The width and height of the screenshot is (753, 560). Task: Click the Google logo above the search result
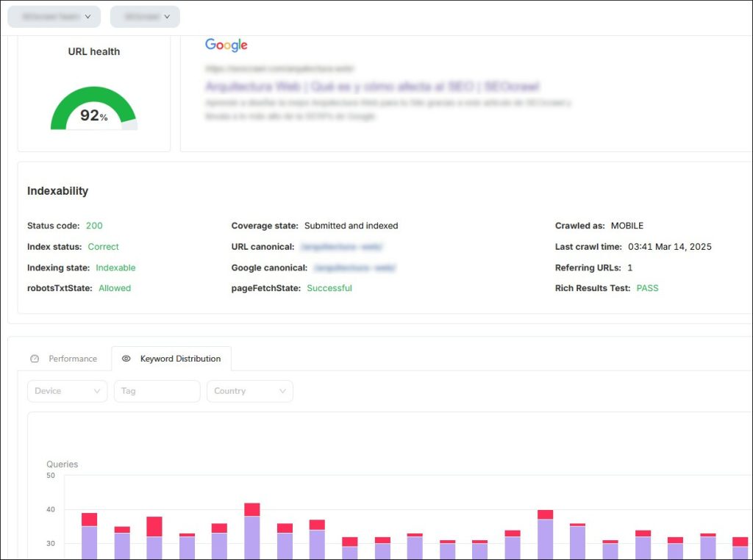(x=225, y=45)
